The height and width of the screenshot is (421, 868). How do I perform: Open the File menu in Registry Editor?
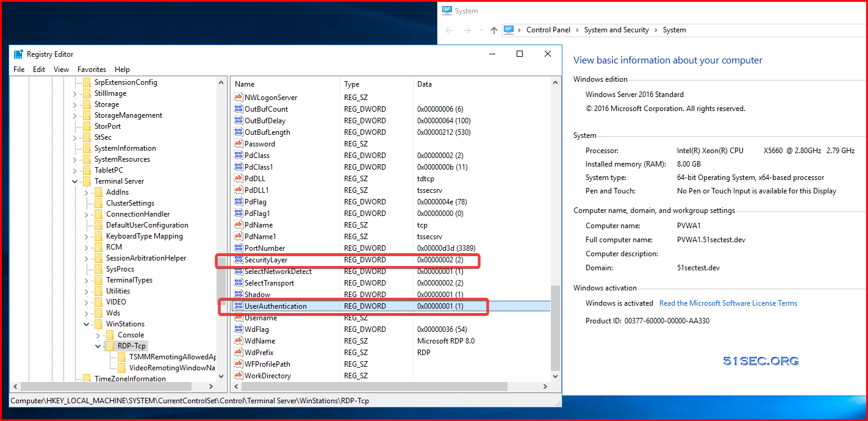point(19,70)
